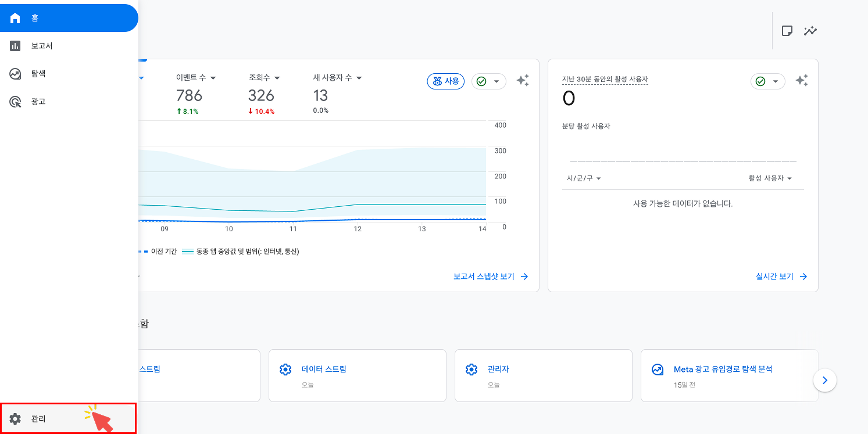The image size is (868, 434).
Task: Go to 보고서 in the sidebar
Action: pyautogui.click(x=41, y=46)
